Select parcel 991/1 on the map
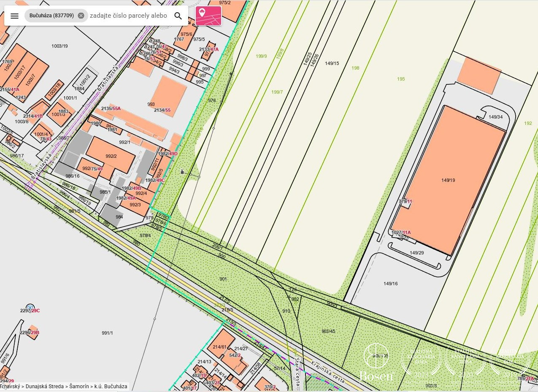This screenshot has width=538, height=392. point(107,333)
